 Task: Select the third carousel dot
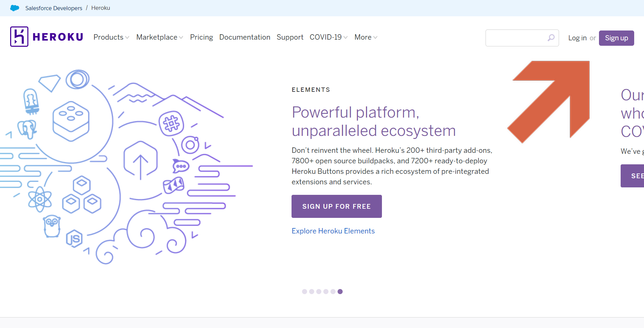[319, 291]
